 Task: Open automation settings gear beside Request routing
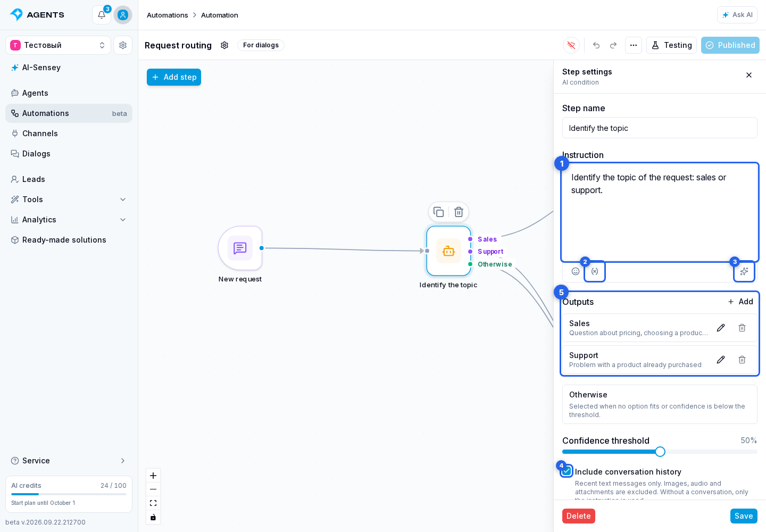[224, 45]
